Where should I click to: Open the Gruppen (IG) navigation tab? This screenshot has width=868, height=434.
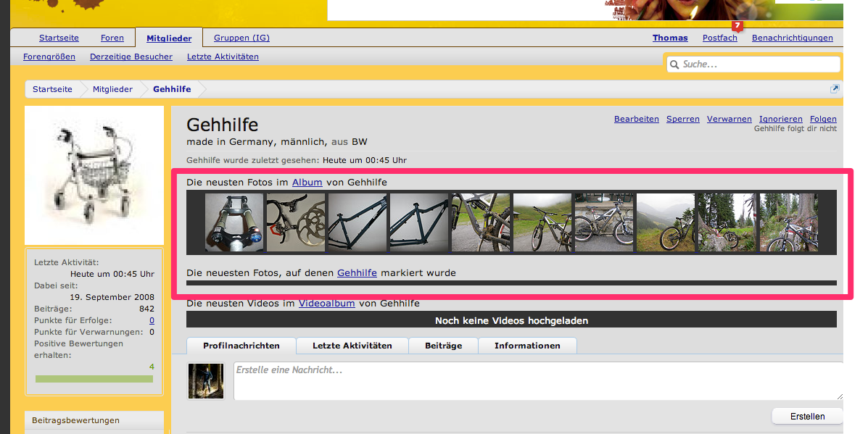click(x=242, y=38)
